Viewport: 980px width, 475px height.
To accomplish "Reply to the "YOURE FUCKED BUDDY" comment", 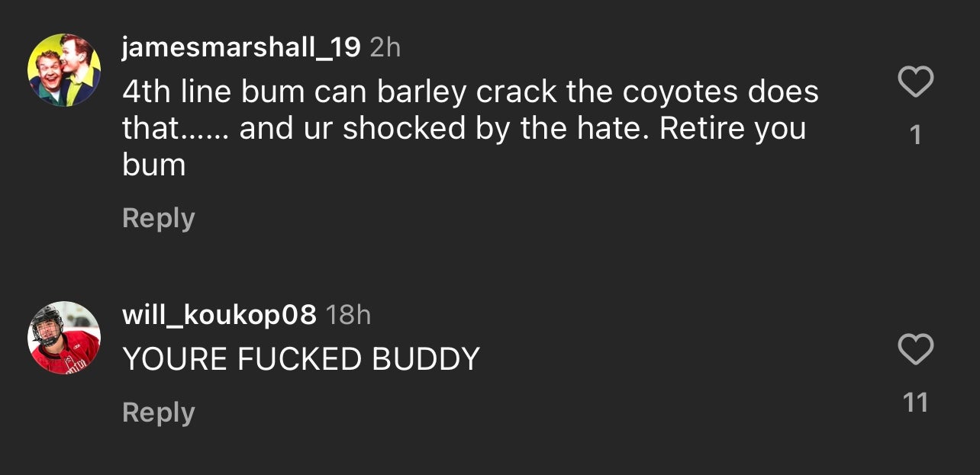I will (x=159, y=412).
